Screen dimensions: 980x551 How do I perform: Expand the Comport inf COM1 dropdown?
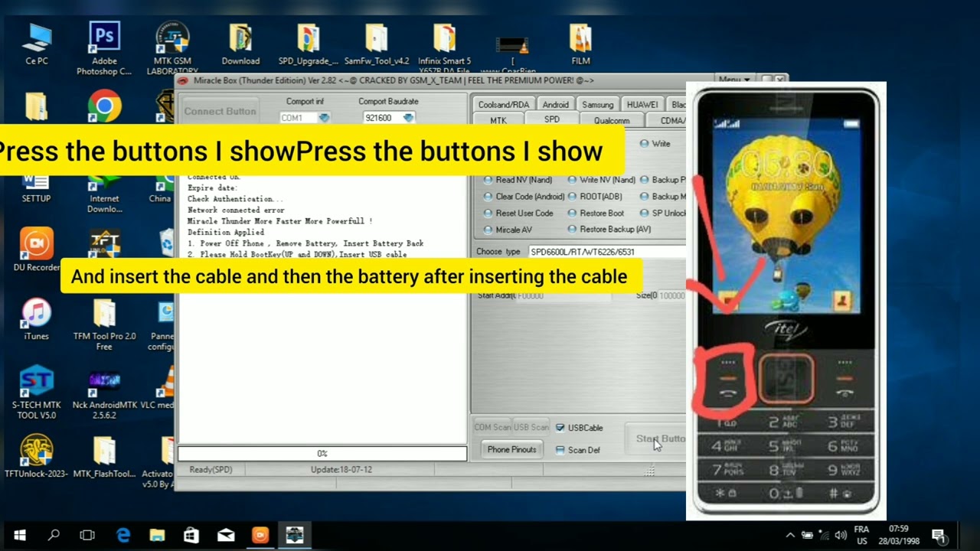click(x=324, y=118)
